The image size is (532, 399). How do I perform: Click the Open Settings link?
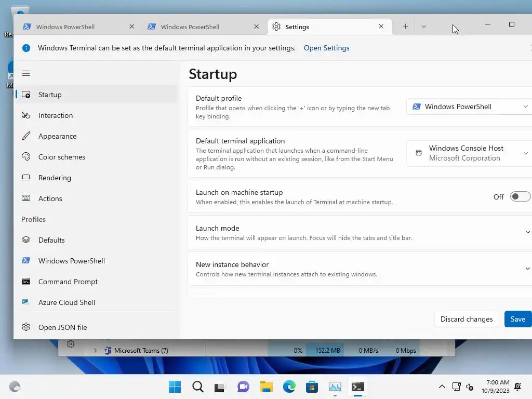coord(326,48)
